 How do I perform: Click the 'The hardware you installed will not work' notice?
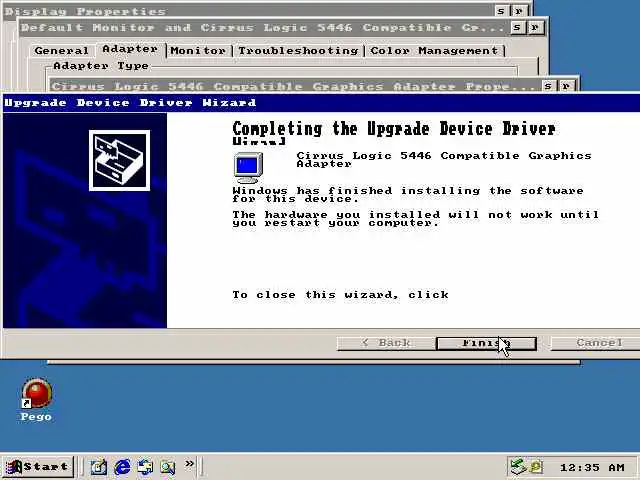tap(416, 218)
